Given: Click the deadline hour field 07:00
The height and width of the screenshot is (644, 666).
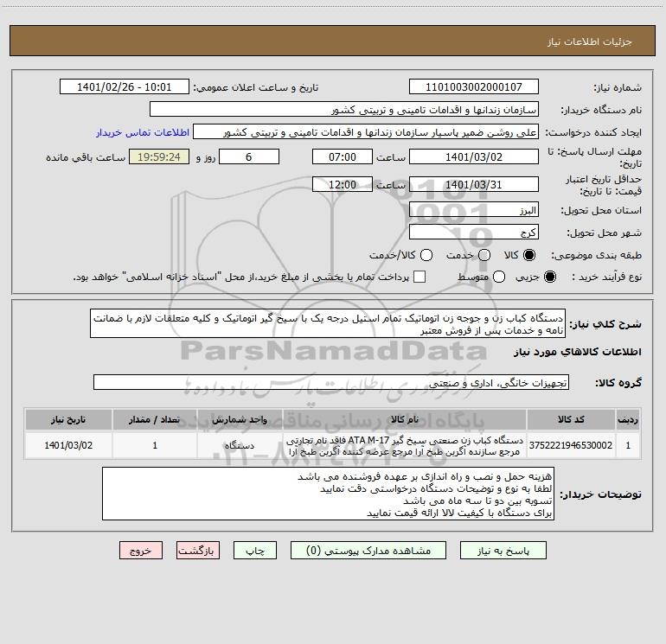Looking at the screenshot, I should [x=343, y=156].
